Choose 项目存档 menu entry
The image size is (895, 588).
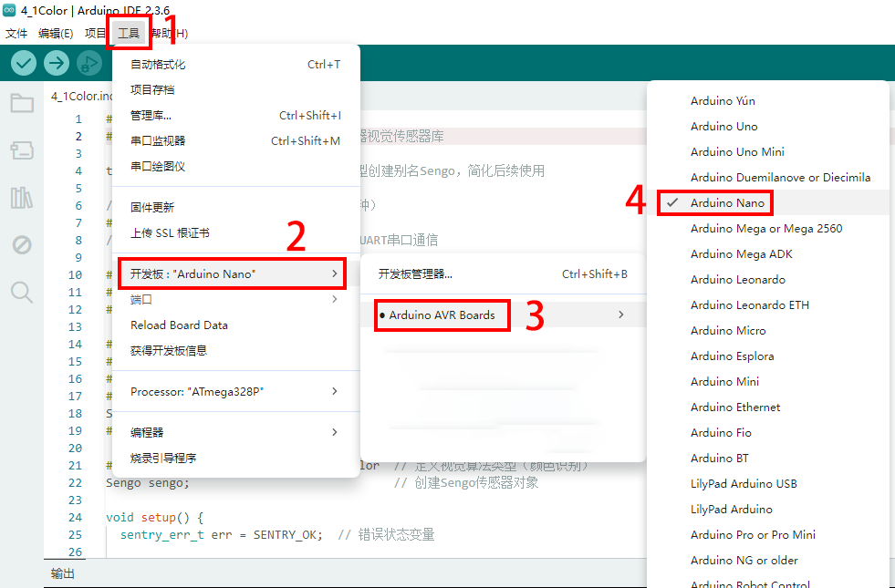[x=235, y=89]
